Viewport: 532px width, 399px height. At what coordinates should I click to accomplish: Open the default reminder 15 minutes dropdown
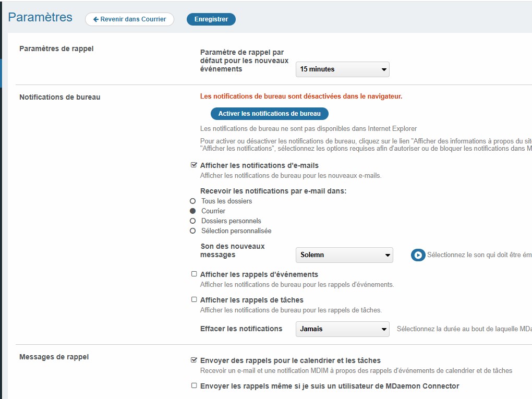coord(342,69)
